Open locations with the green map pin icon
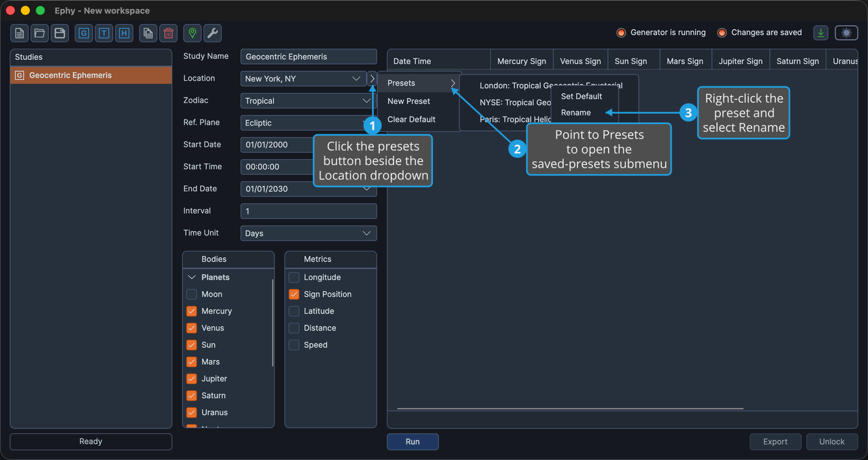 (192, 33)
